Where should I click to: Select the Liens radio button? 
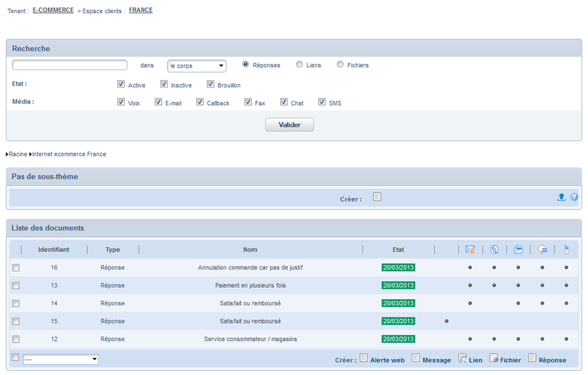[300, 65]
